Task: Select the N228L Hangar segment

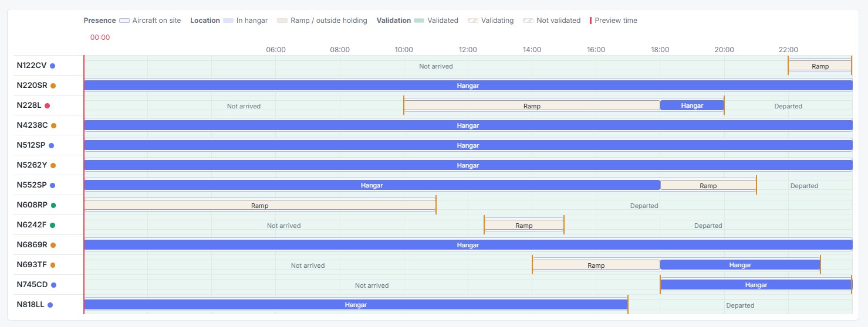Action: click(692, 105)
